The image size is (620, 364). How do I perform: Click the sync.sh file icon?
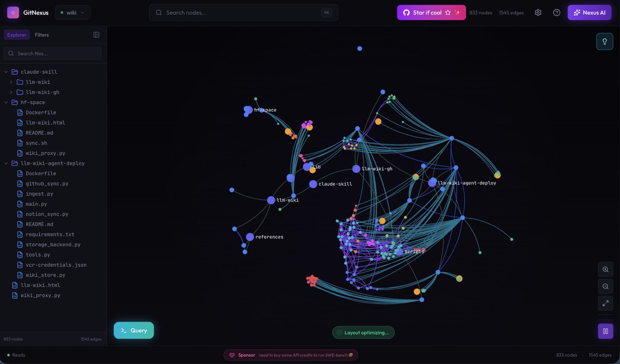(x=20, y=143)
